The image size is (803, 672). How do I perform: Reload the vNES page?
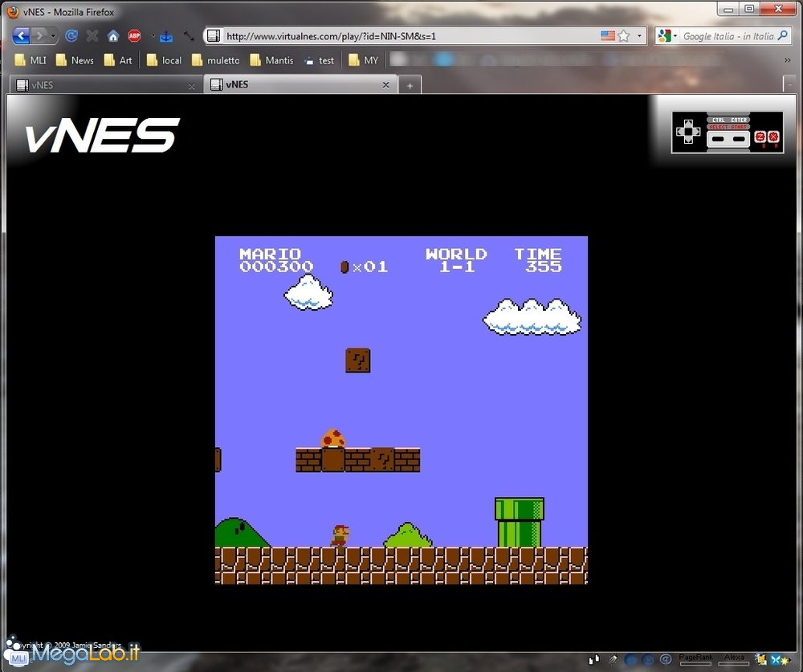tap(71, 35)
